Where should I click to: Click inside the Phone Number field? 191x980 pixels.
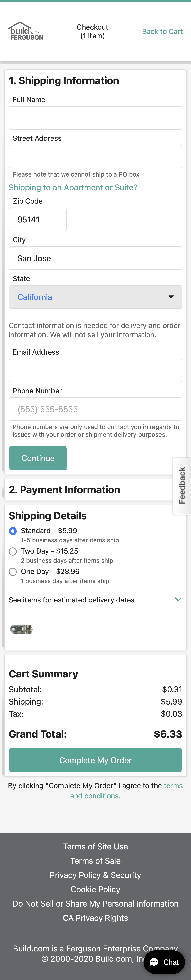(x=95, y=409)
